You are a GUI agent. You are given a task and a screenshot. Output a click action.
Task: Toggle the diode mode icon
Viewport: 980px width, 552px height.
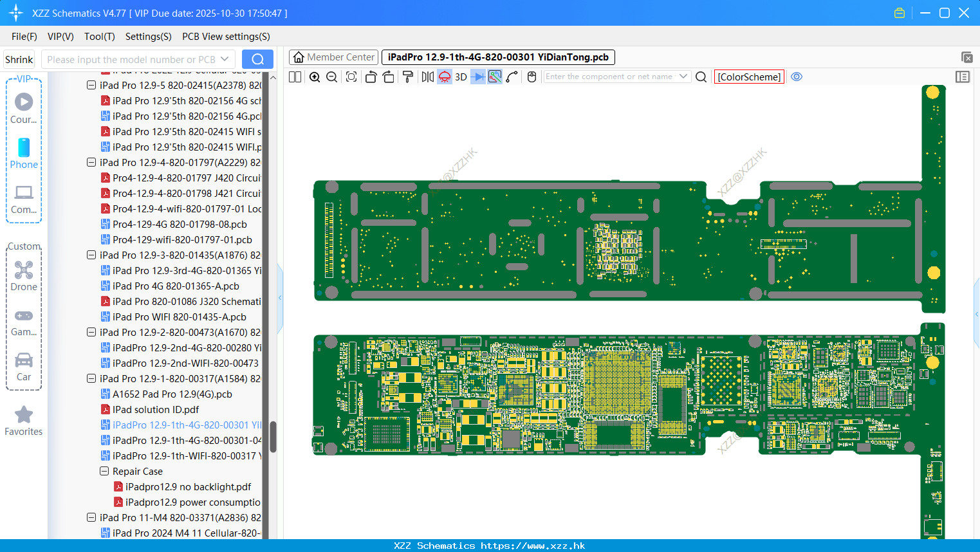[x=478, y=77]
